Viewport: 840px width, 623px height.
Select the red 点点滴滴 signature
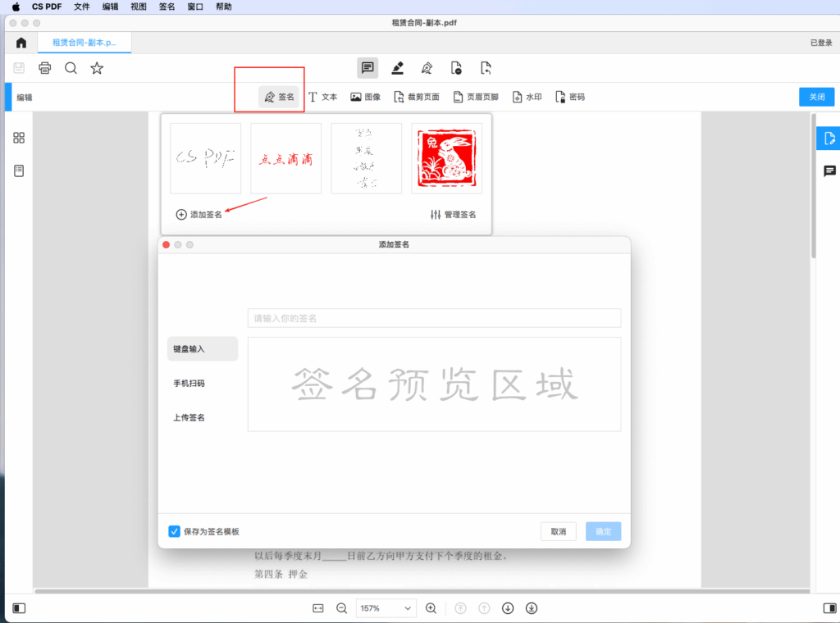pos(286,158)
